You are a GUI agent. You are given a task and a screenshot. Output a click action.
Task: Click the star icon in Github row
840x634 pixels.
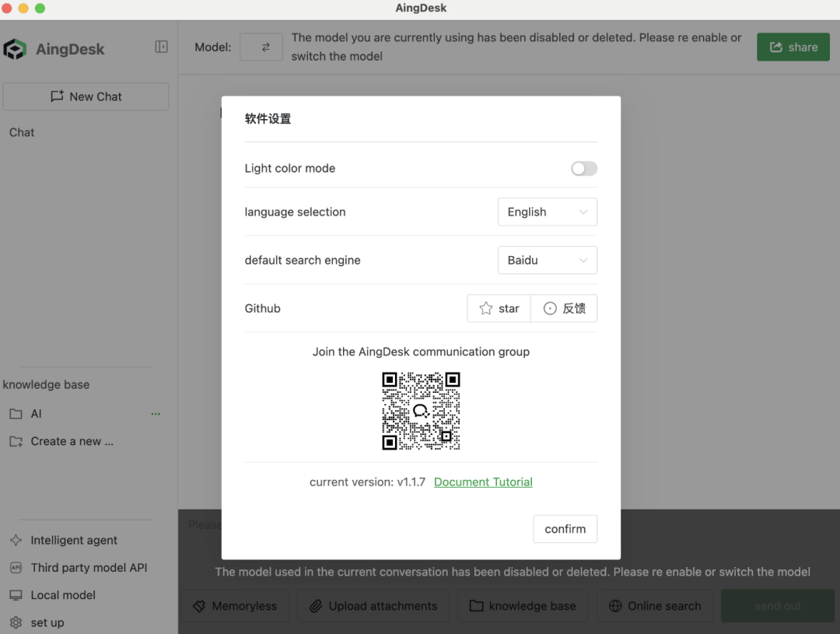tap(486, 308)
